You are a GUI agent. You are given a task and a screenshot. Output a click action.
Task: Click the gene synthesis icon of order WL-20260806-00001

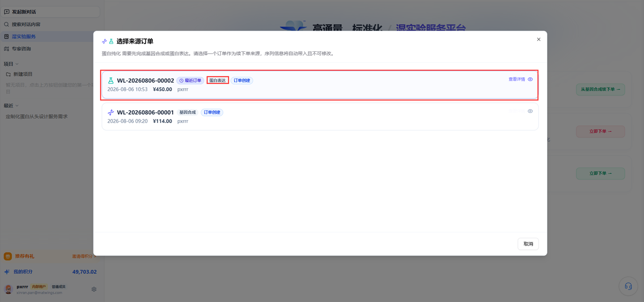(x=111, y=112)
